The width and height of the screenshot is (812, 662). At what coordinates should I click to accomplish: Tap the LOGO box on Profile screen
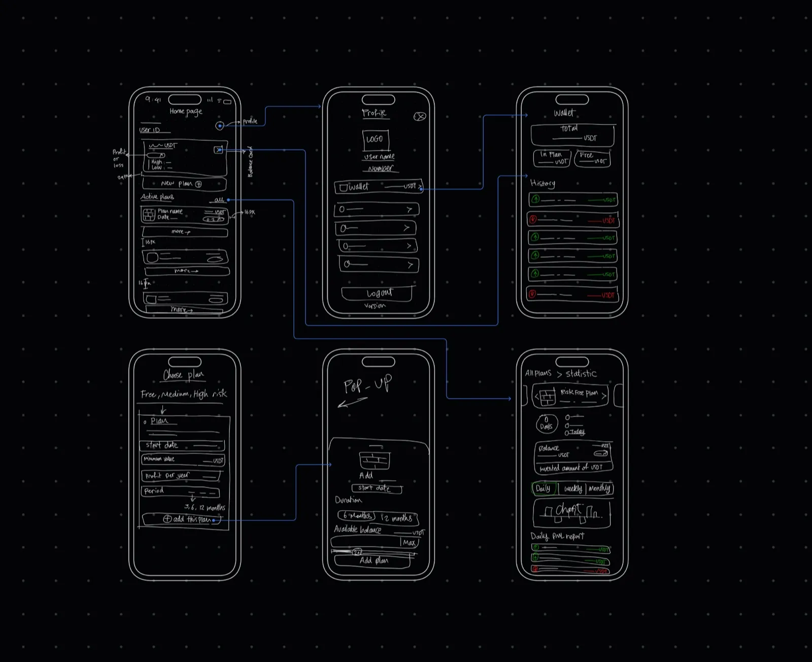point(376,140)
